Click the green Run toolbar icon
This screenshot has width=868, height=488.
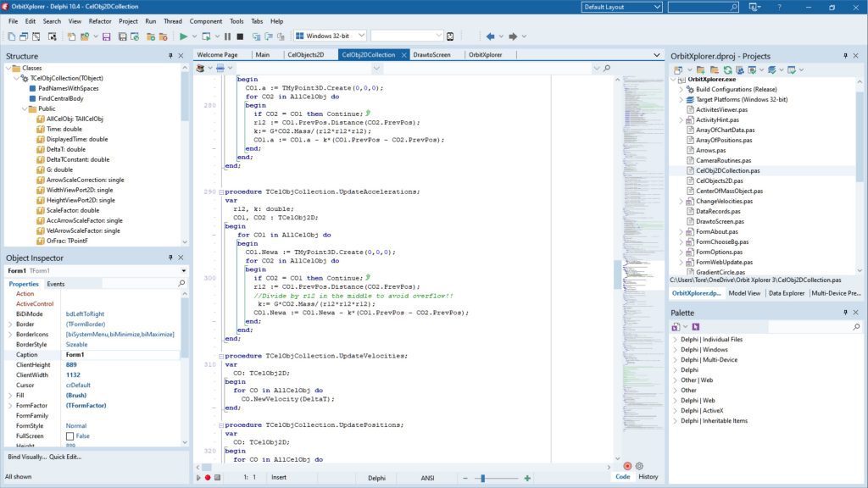(183, 36)
